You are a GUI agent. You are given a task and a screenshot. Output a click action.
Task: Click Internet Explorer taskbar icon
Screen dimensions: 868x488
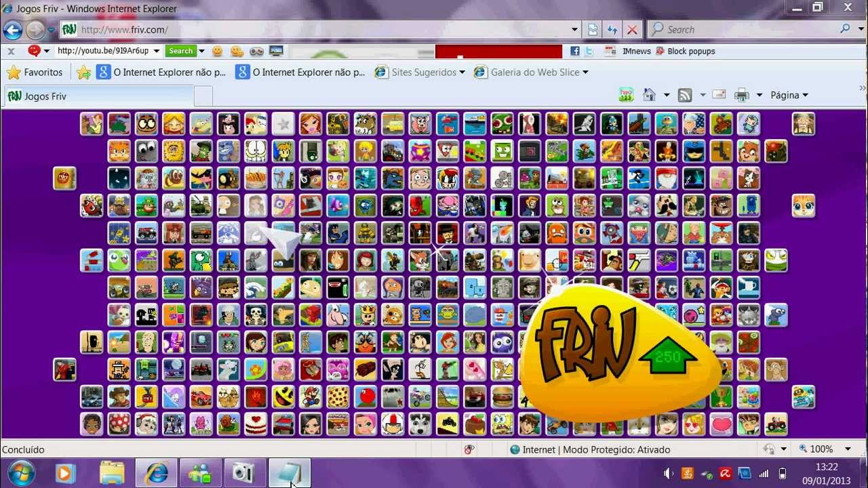157,472
